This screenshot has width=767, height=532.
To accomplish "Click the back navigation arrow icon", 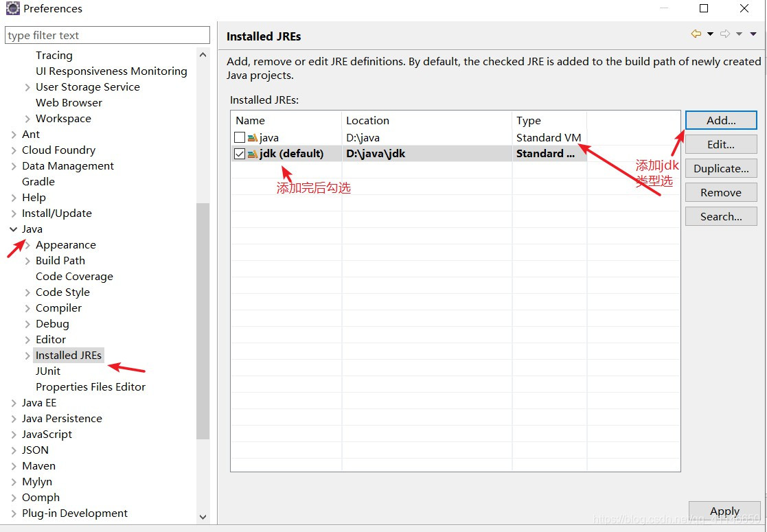I will pyautogui.click(x=696, y=34).
